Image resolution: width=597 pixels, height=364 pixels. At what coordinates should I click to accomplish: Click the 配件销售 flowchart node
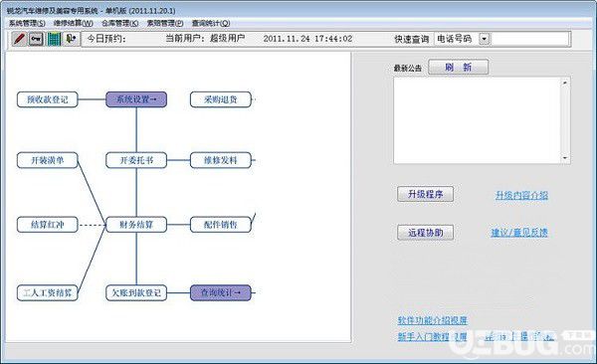[x=221, y=225]
